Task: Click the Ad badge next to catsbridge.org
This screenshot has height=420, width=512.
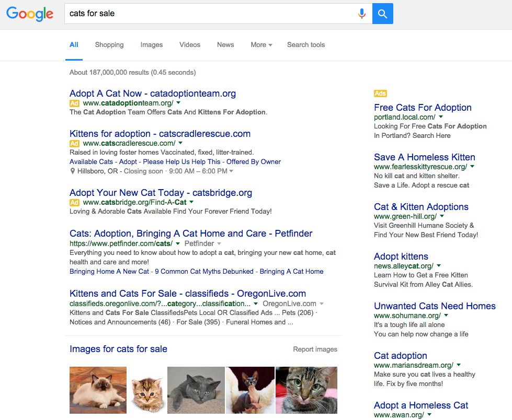Action: [74, 203]
